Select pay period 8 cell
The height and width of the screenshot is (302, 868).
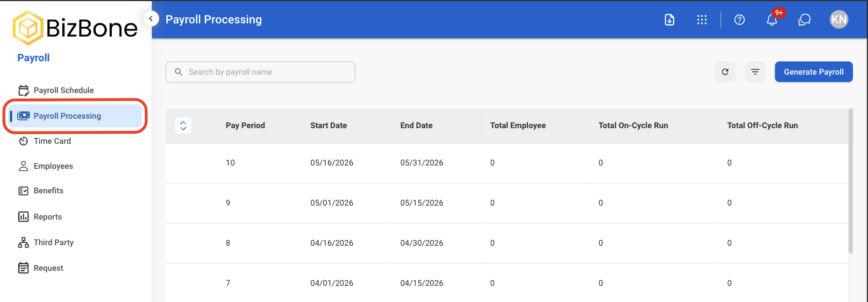coord(228,243)
